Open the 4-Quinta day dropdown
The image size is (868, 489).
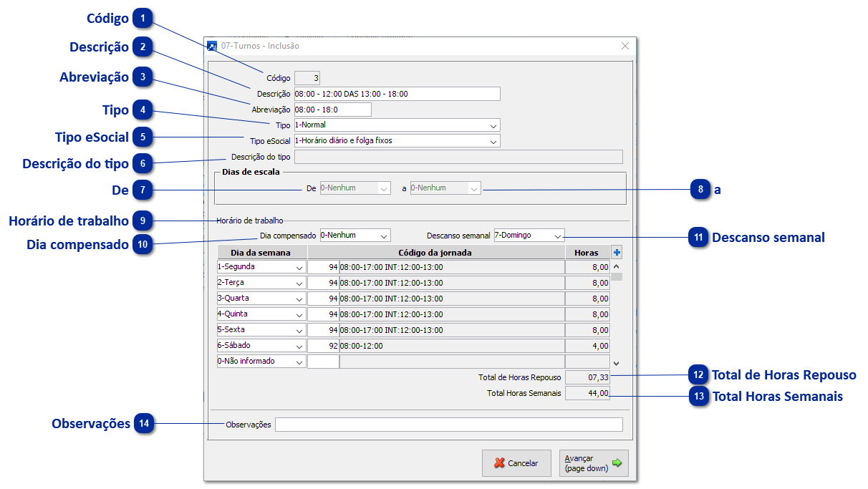click(x=261, y=314)
